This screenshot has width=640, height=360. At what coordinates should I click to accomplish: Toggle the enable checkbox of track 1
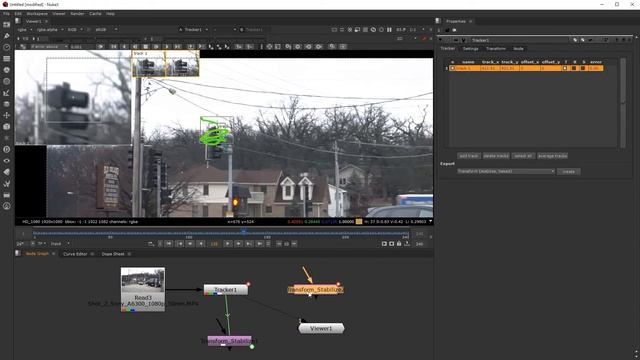click(x=452, y=68)
